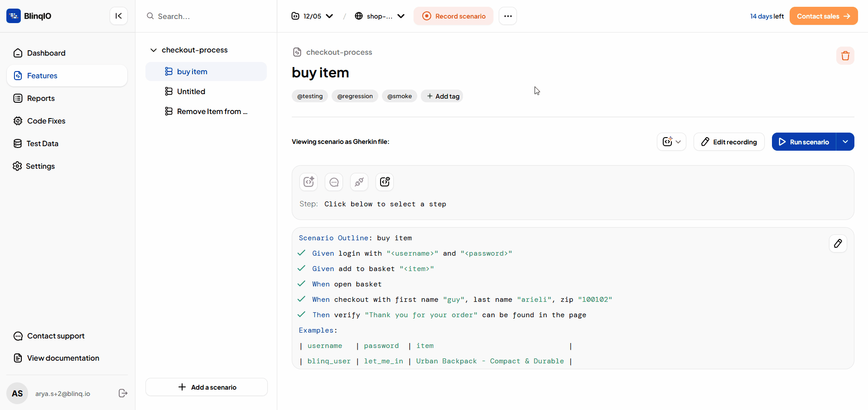The width and height of the screenshot is (868, 410).
Task: Log out using the sign-out icon
Action: click(123, 393)
